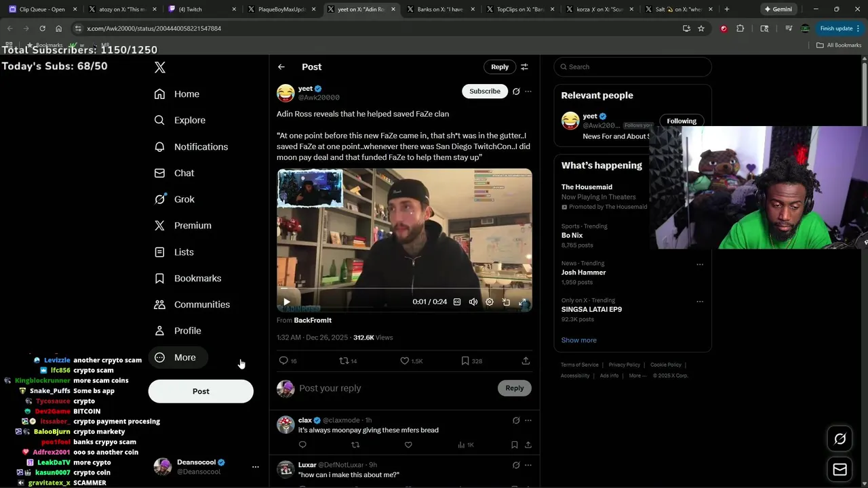Click the Reply submit button
868x488 pixels.
tap(515, 388)
